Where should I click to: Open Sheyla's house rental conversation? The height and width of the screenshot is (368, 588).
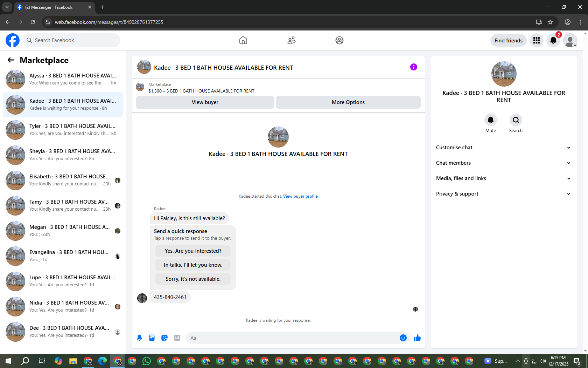(x=63, y=155)
